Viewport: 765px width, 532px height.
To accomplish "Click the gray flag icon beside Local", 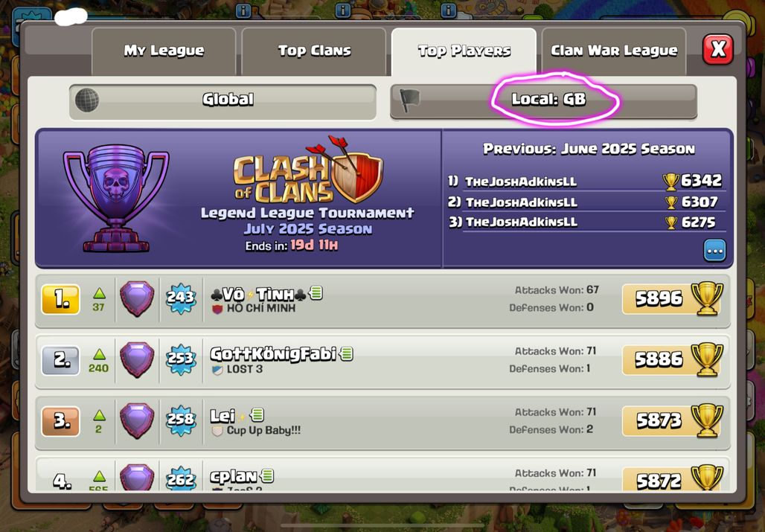I will tap(409, 100).
